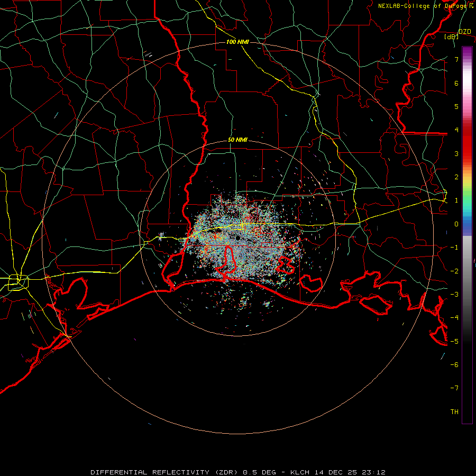Click the 7 dB value on the scale
This screenshot has height=476, width=476.
(x=456, y=59)
